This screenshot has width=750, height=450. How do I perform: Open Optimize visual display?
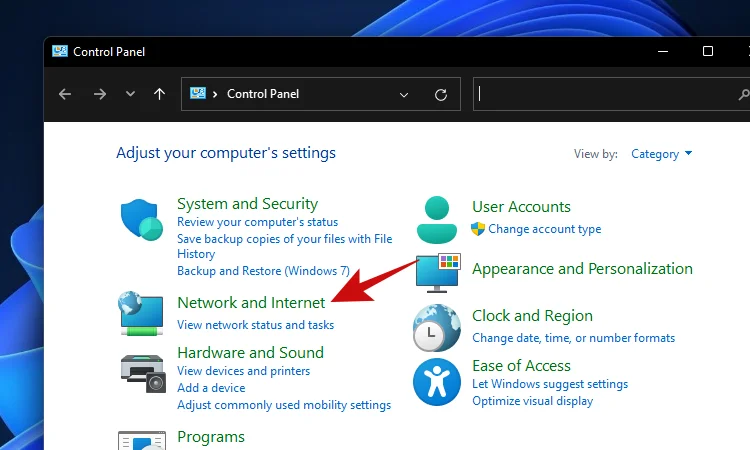(x=532, y=401)
